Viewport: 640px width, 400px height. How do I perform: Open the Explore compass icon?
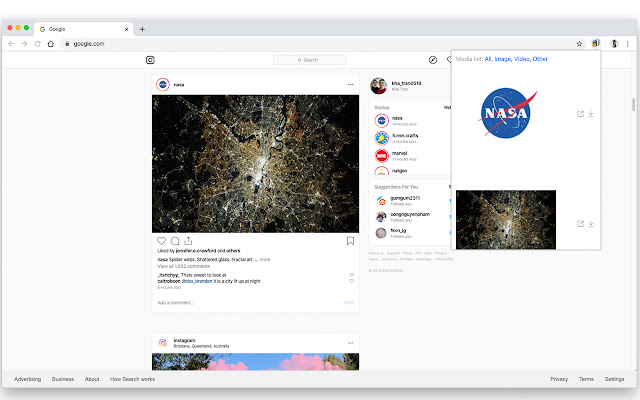pyautogui.click(x=433, y=60)
